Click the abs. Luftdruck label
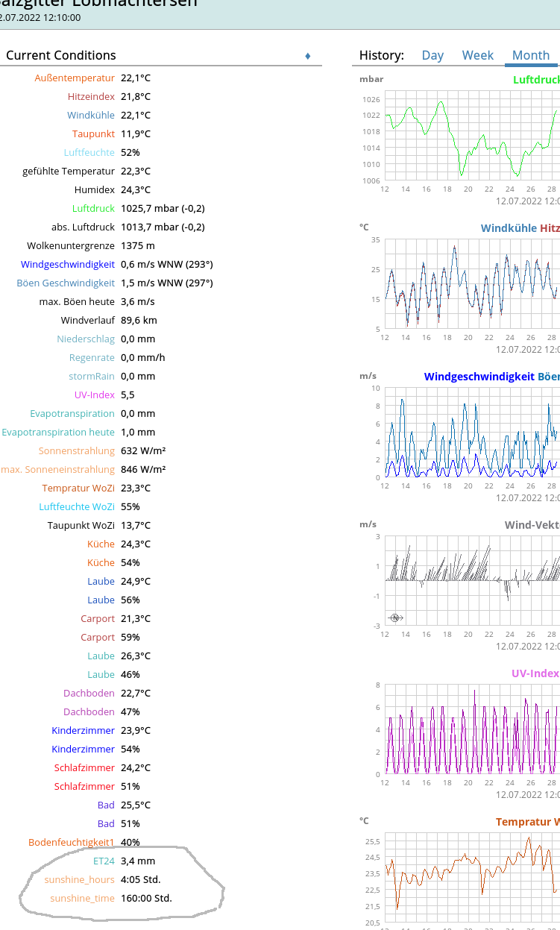560x930 pixels. coord(84,227)
